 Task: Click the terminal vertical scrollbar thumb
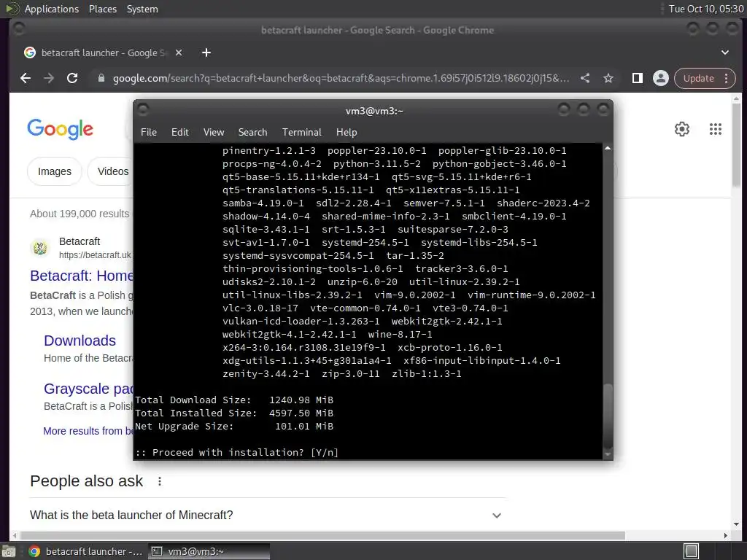point(608,416)
